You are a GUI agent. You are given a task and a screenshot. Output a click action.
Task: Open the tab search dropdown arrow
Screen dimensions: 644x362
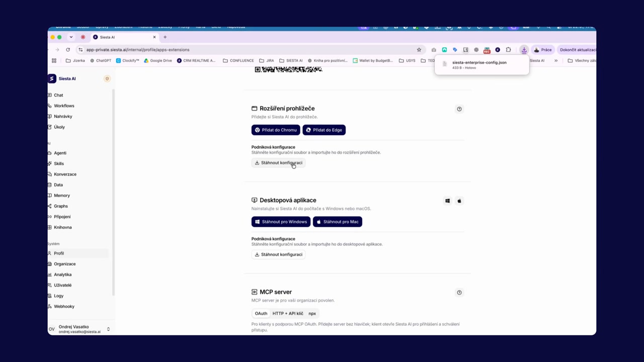pos(71,37)
